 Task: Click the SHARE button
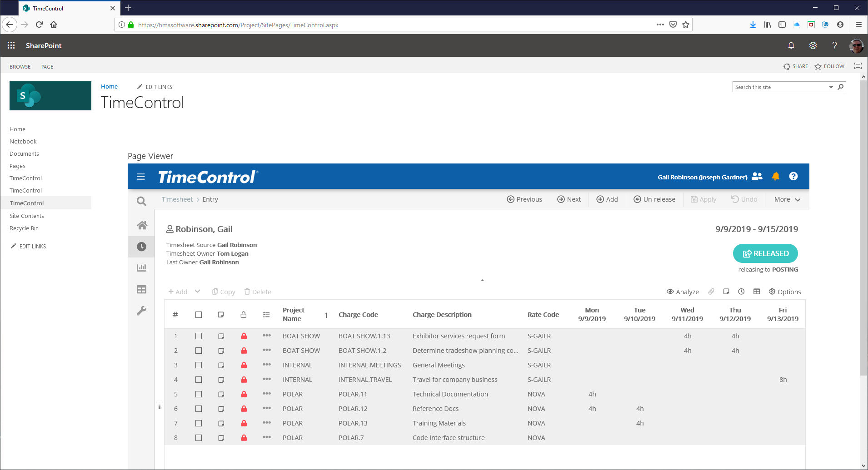tap(796, 66)
